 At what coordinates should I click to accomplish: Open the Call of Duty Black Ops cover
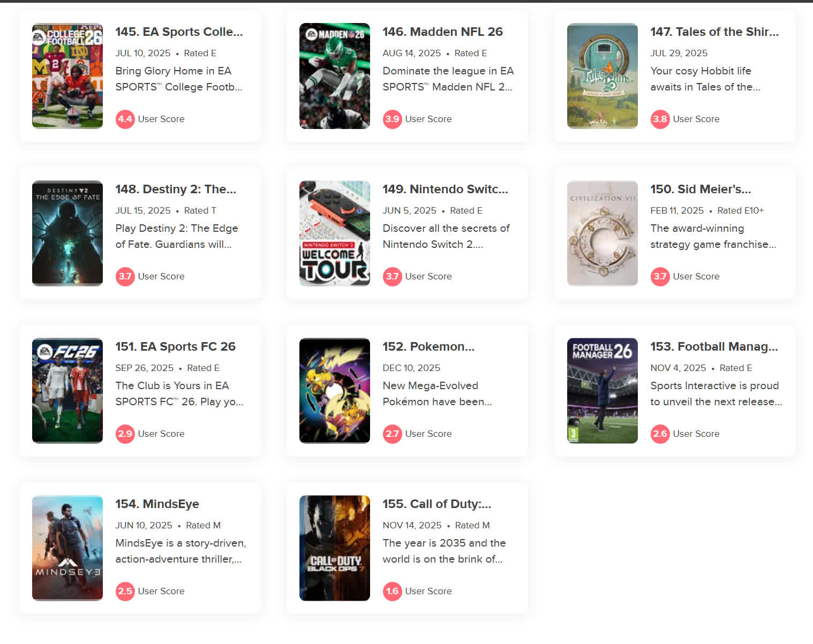click(335, 548)
